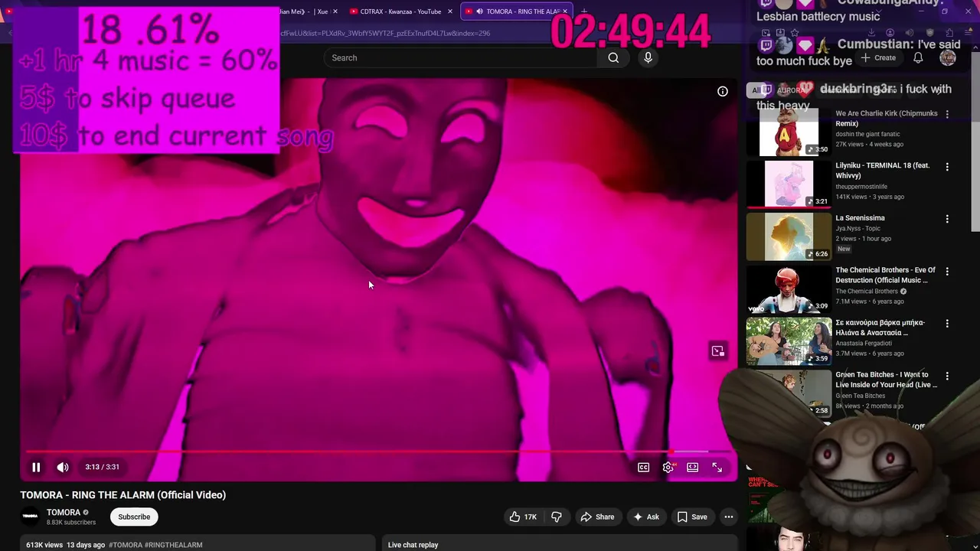Viewport: 980px width, 551px height.
Task: Open La Serenissima video thumbnail
Action: tap(789, 237)
